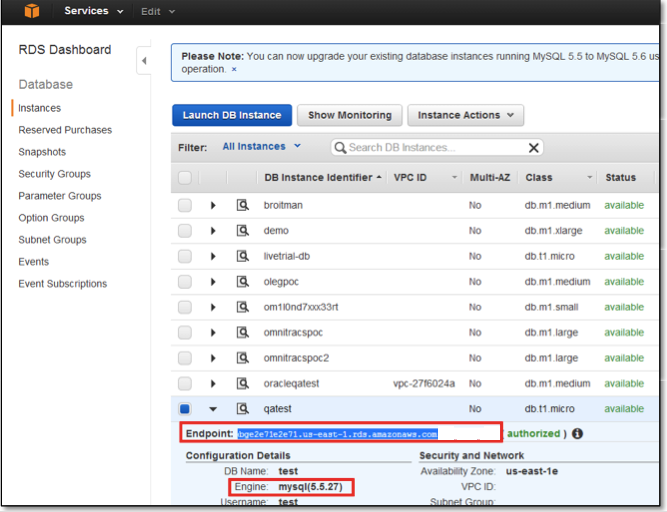Open the Services dropdown menu

click(94, 11)
